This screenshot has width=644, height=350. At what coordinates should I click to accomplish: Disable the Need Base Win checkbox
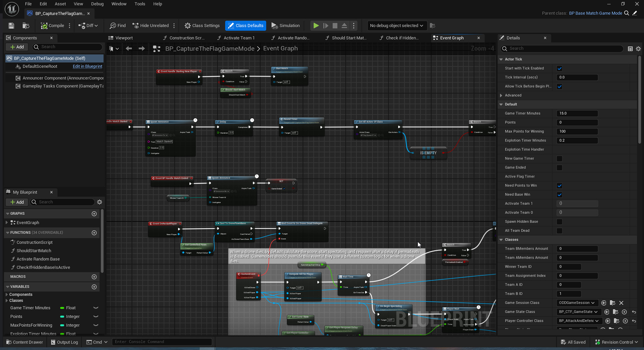pyautogui.click(x=559, y=195)
